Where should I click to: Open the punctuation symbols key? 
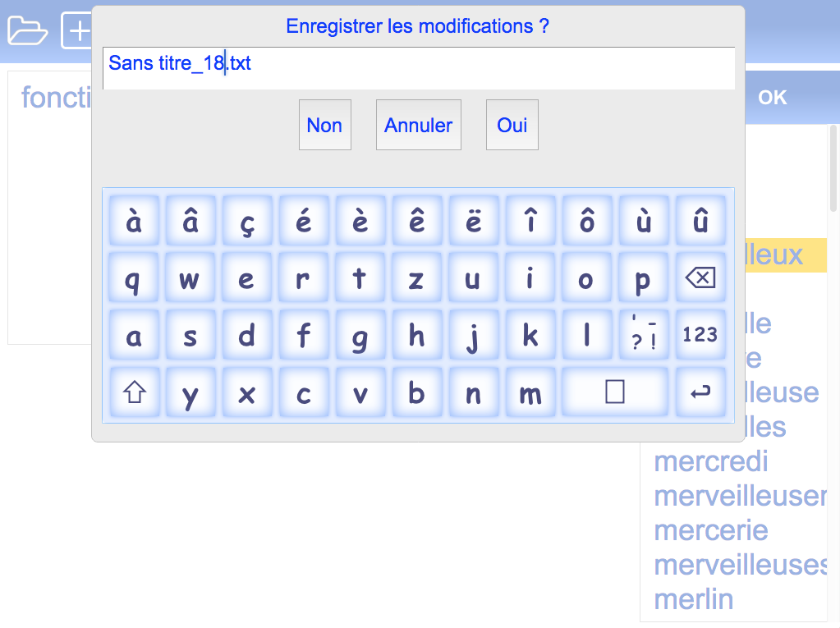point(643,335)
